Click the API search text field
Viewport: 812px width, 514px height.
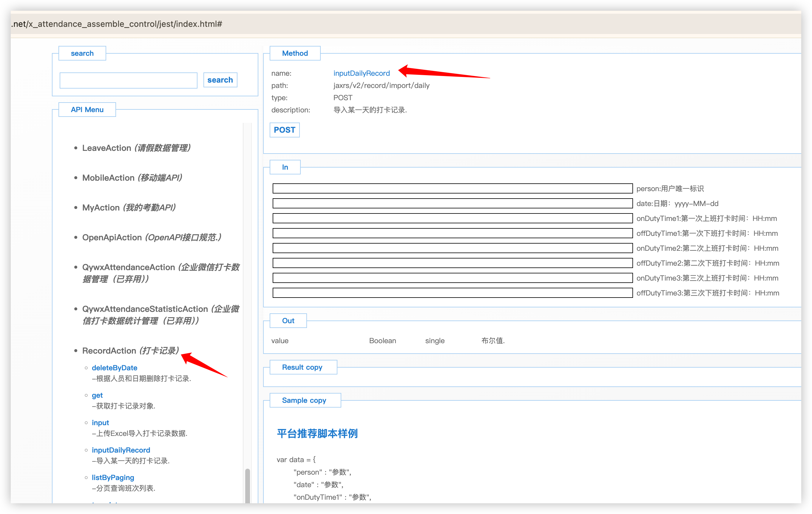(x=129, y=80)
